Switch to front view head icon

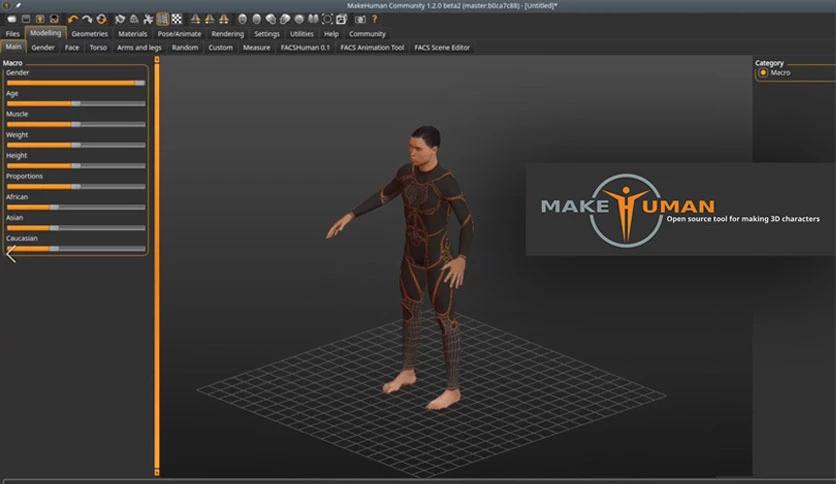(243, 19)
